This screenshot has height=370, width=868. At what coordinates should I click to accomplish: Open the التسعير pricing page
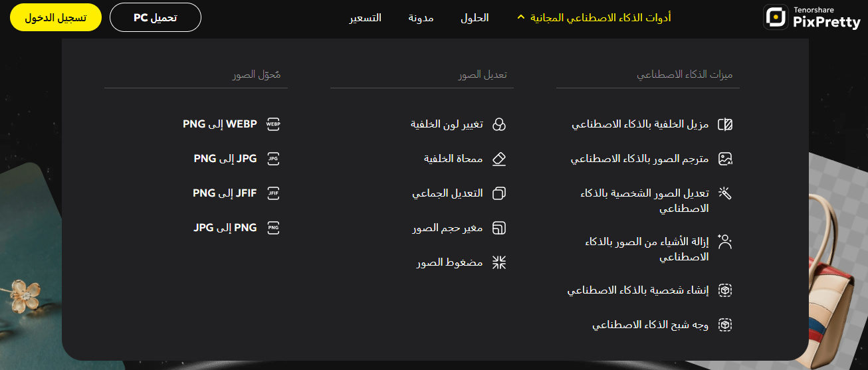(366, 18)
